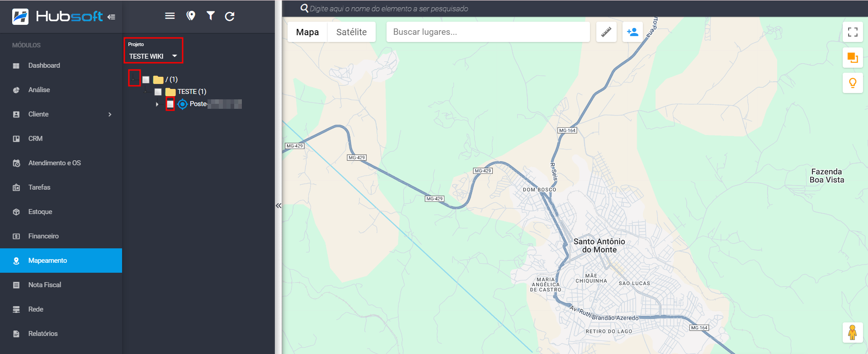Collapse the sidebar with the arrow icon
868x354 pixels.
click(x=111, y=17)
